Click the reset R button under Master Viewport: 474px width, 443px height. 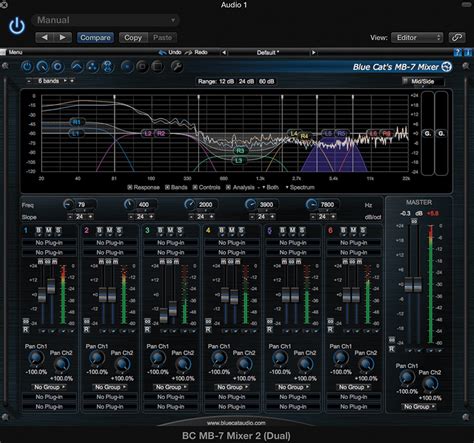pyautogui.click(x=392, y=349)
